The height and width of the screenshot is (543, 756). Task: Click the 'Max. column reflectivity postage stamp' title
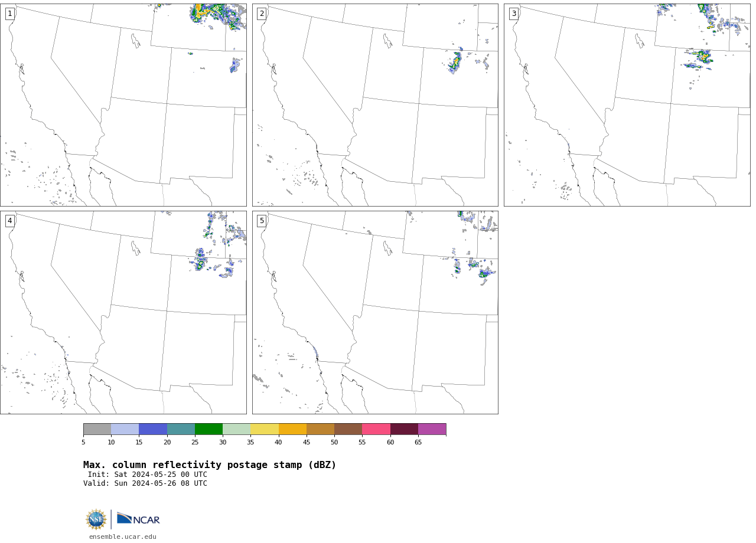pos(210,465)
